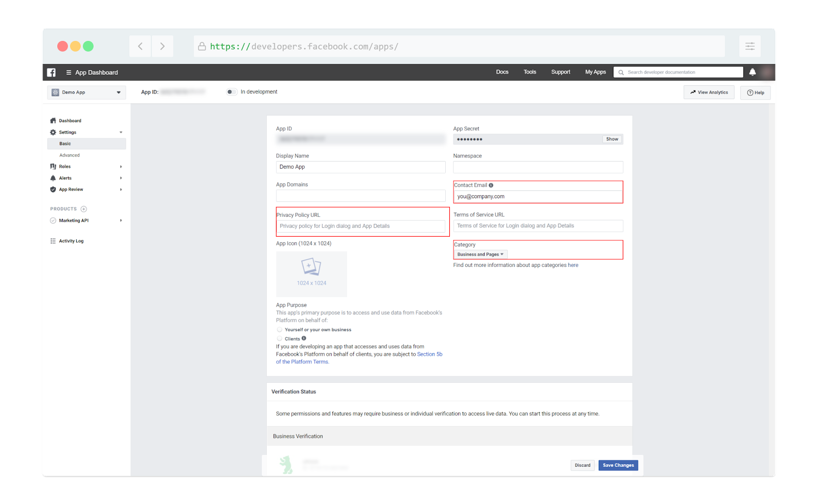The image size is (818, 504).
Task: Click the App Domains input field
Action: [360, 196]
